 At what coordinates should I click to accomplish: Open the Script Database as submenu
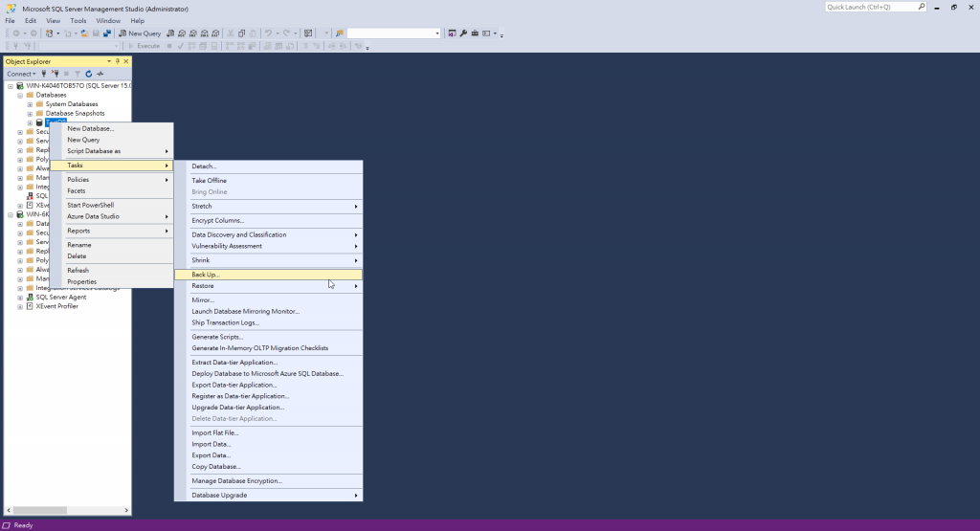pos(111,151)
